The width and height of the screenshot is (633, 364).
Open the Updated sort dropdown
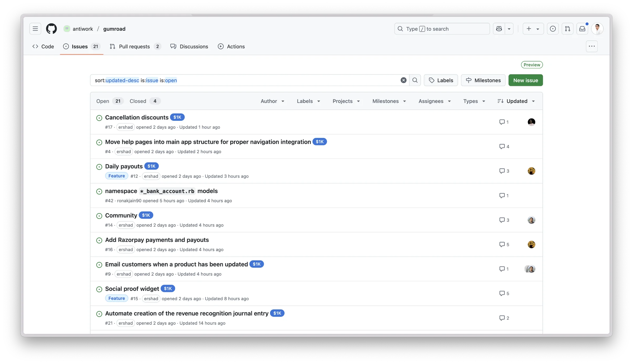tap(516, 101)
